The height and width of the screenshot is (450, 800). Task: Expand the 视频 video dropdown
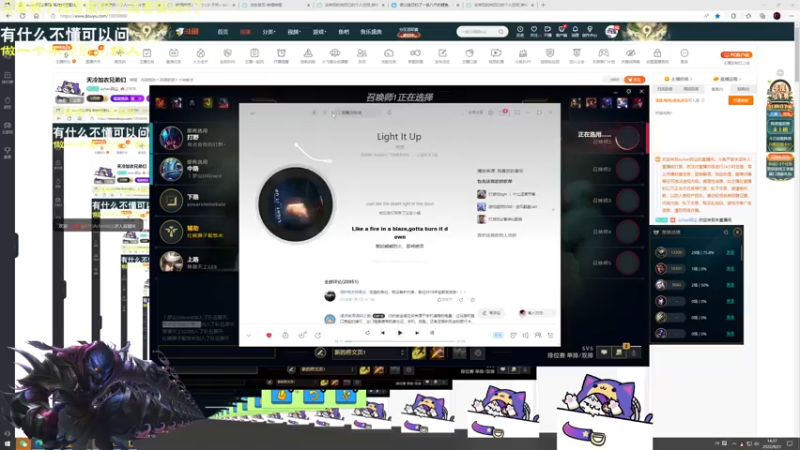(x=294, y=32)
